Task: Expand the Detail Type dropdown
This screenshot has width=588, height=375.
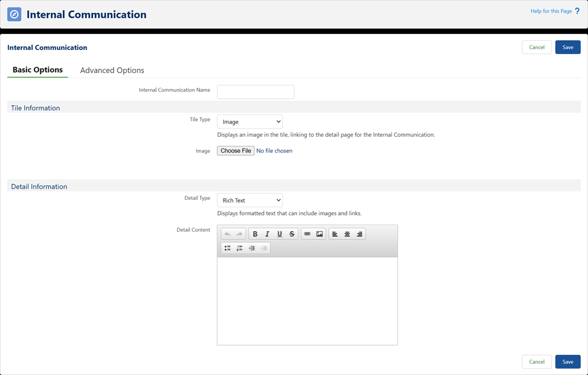Action: coord(250,200)
